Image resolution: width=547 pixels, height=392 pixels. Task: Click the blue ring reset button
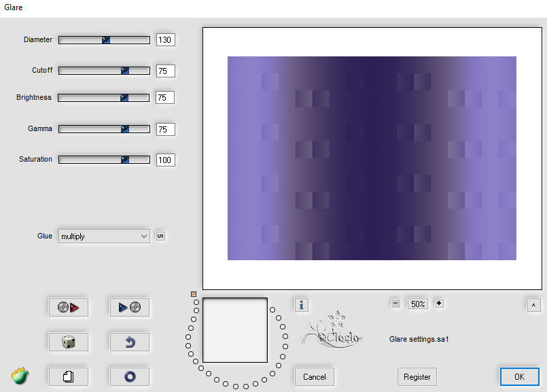pyautogui.click(x=129, y=376)
